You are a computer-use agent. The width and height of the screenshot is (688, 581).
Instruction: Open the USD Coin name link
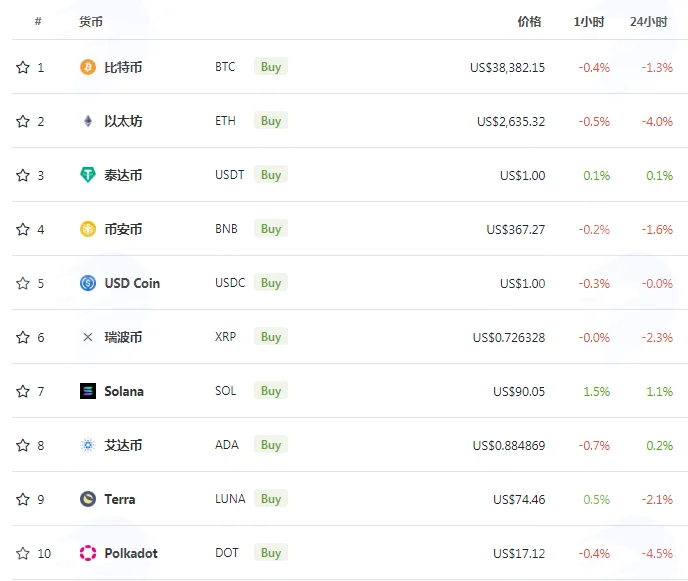tap(132, 283)
